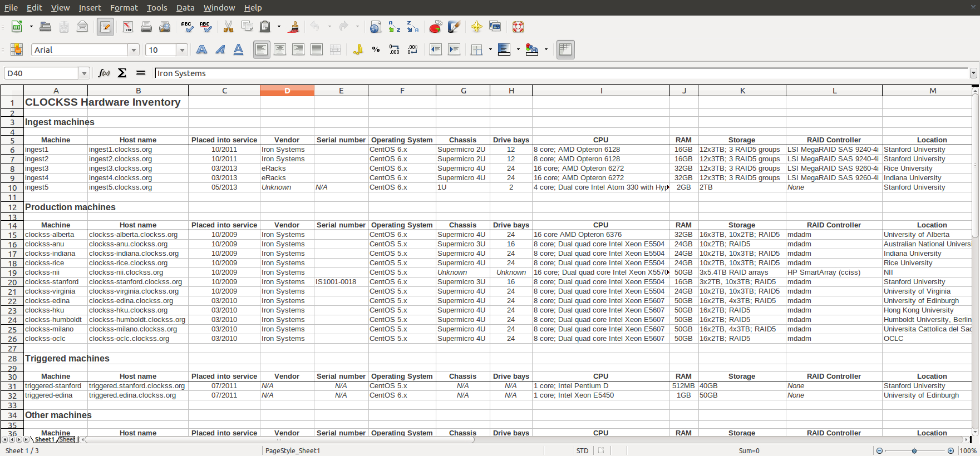Open the Data menu
Image resolution: width=980 pixels, height=456 pixels.
pos(185,8)
